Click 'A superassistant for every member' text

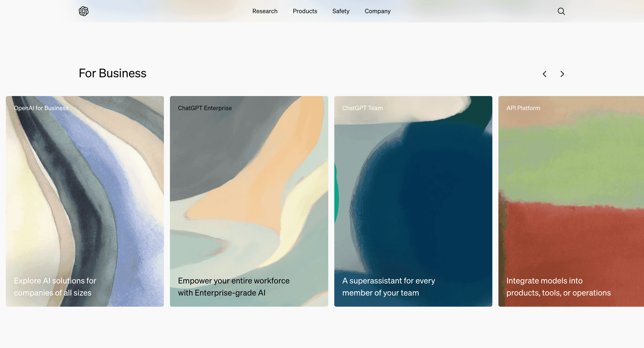tap(388, 287)
